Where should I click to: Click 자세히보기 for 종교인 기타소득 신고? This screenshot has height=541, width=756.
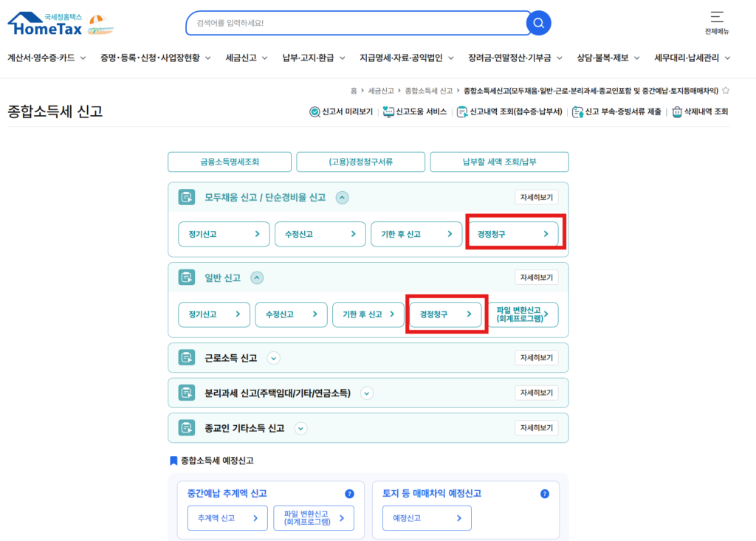tap(537, 427)
